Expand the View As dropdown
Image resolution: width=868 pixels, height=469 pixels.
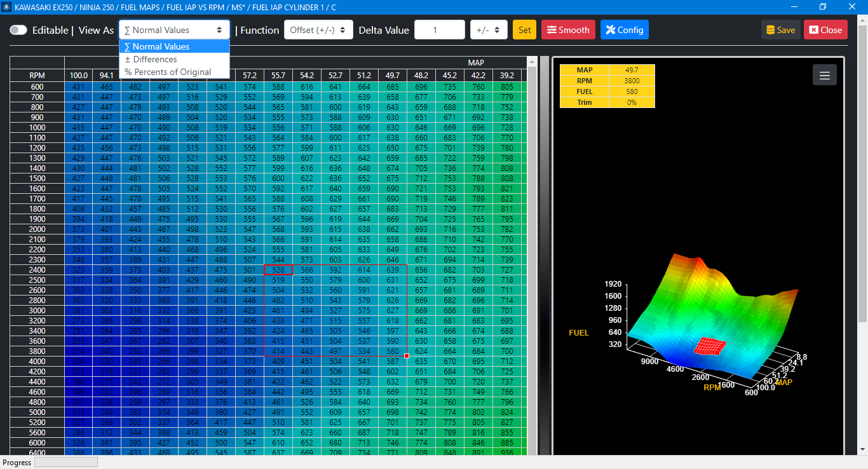point(173,30)
